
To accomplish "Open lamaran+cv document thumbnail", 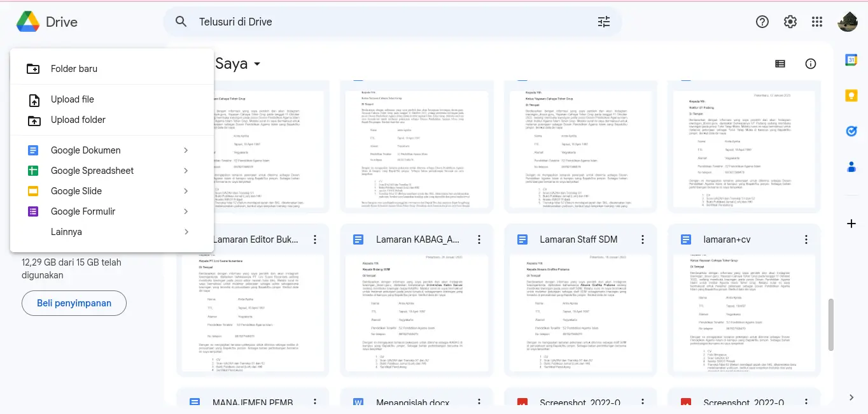I will click(x=745, y=313).
